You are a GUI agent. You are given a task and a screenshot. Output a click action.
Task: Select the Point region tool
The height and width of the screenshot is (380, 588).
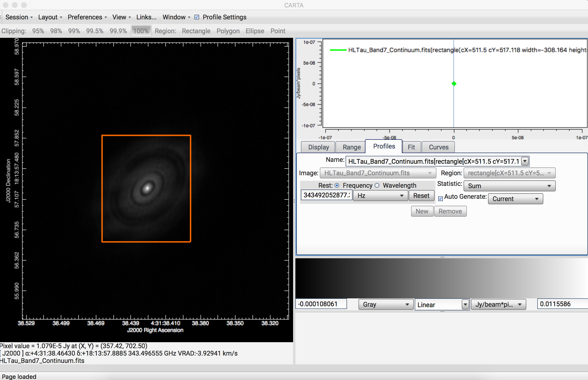tap(278, 31)
